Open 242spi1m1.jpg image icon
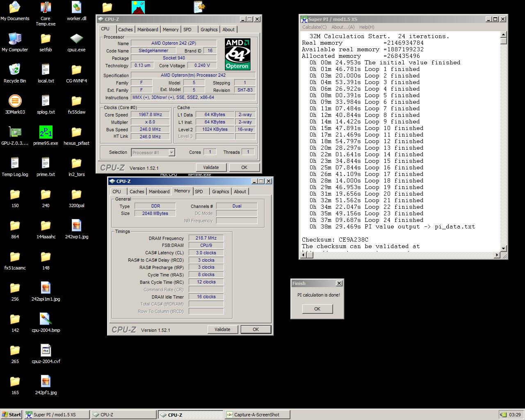 pyautogui.click(x=46, y=292)
